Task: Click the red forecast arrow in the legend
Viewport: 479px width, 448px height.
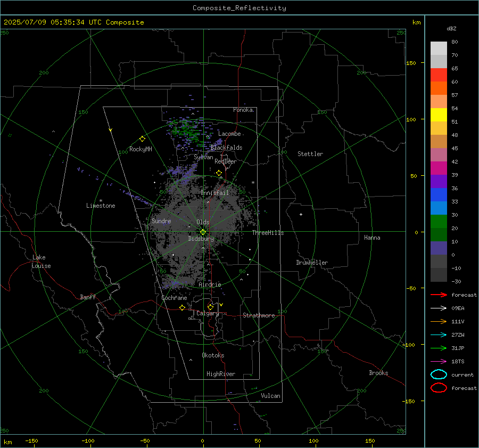Action: [x=439, y=295]
